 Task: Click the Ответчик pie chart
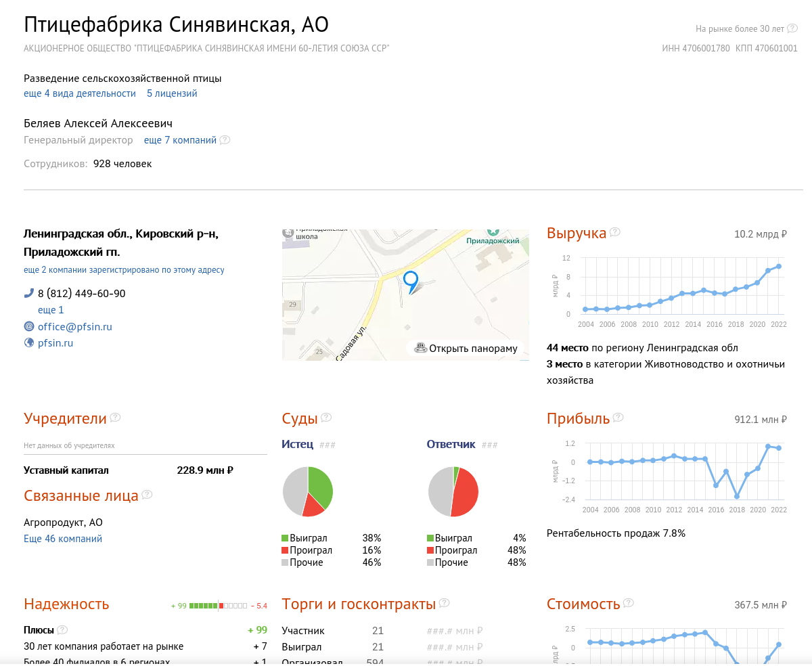point(453,491)
